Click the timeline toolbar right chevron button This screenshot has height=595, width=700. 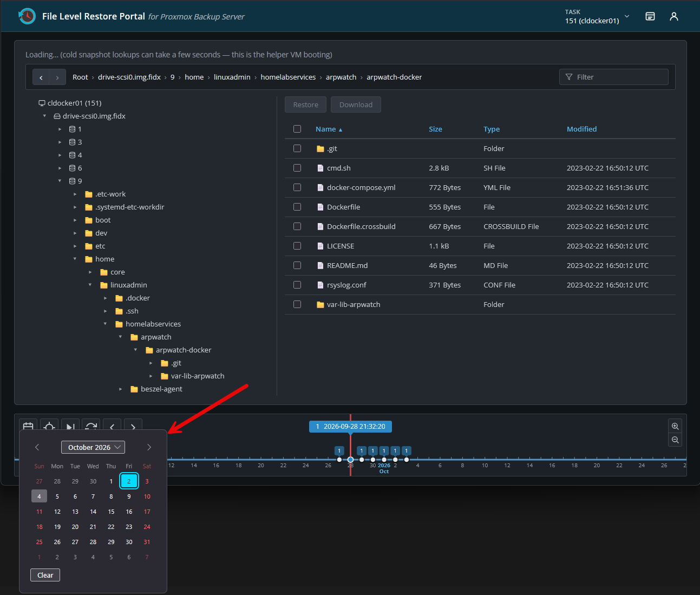[x=133, y=426]
